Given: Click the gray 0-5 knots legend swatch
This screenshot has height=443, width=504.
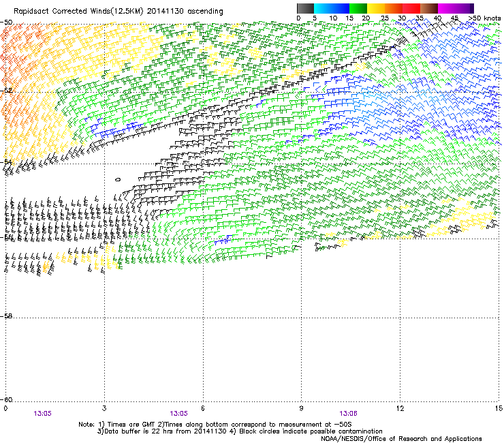Looking at the screenshot, I should point(305,8).
